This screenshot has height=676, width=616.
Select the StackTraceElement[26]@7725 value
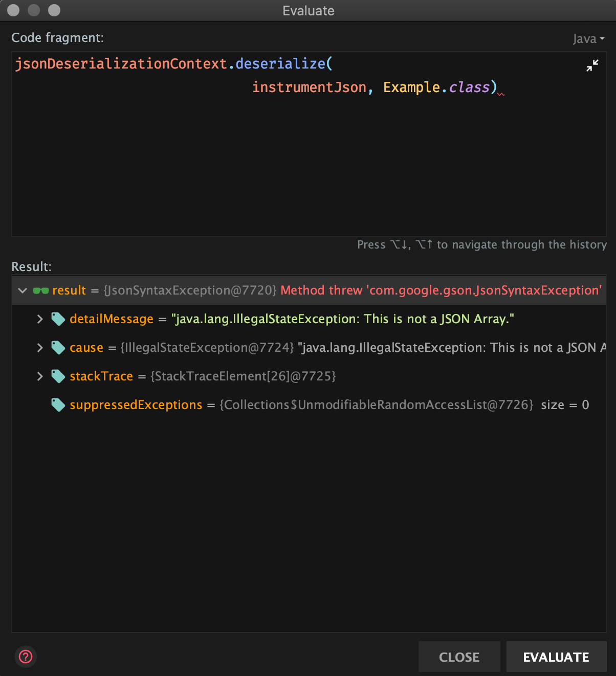(x=243, y=376)
